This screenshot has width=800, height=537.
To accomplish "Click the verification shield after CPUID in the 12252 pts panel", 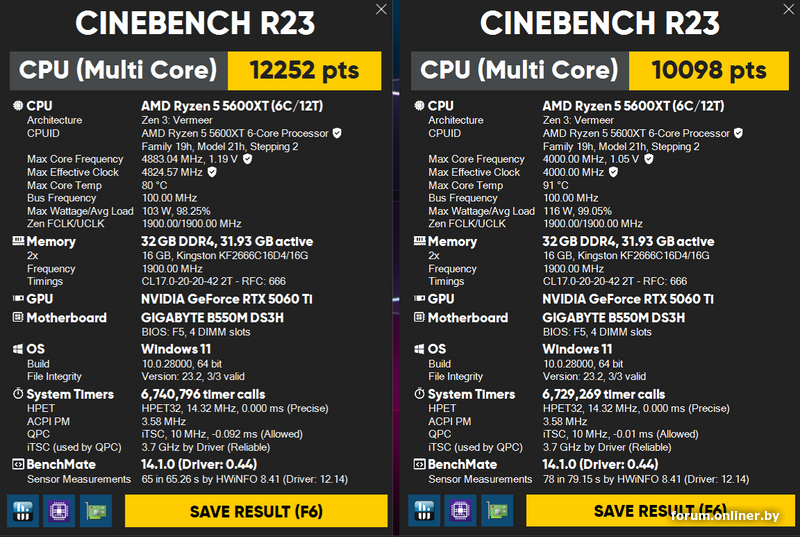I will (337, 133).
